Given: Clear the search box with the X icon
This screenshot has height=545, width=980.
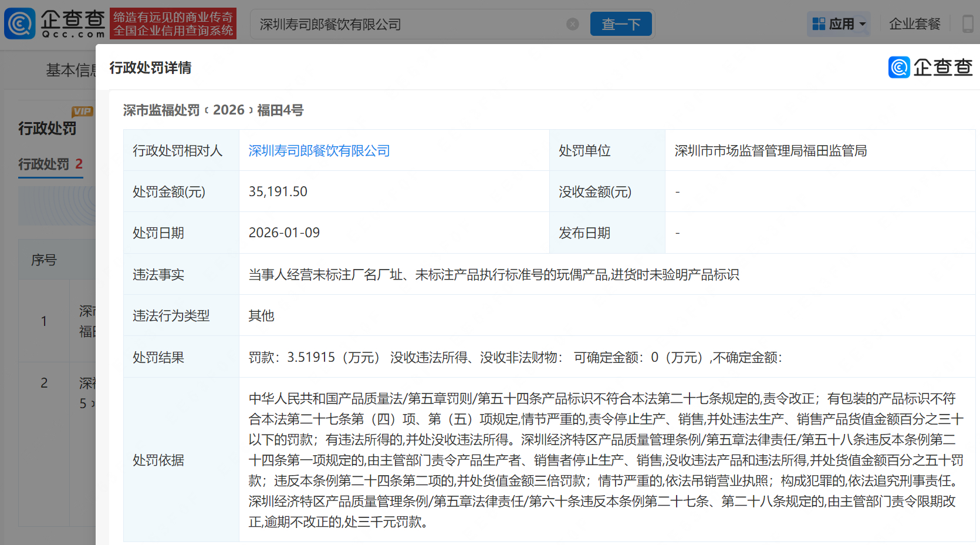Looking at the screenshot, I should pos(573,24).
